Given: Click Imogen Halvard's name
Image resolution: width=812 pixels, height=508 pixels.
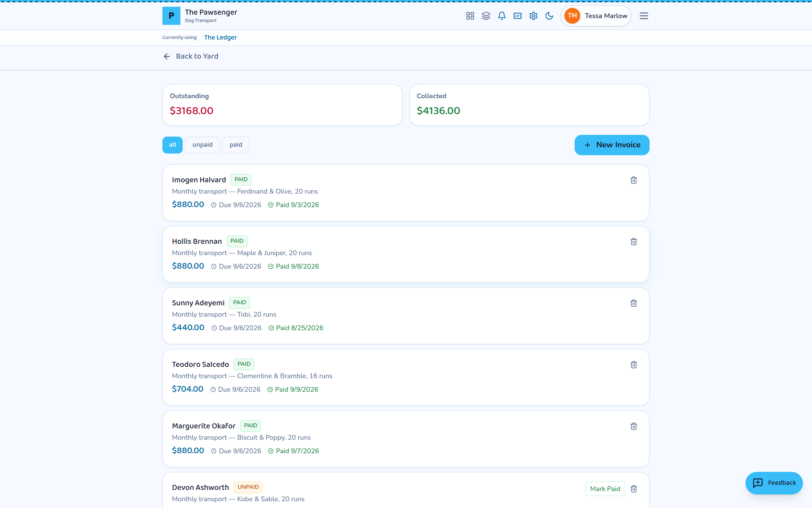Looking at the screenshot, I should coord(199,180).
